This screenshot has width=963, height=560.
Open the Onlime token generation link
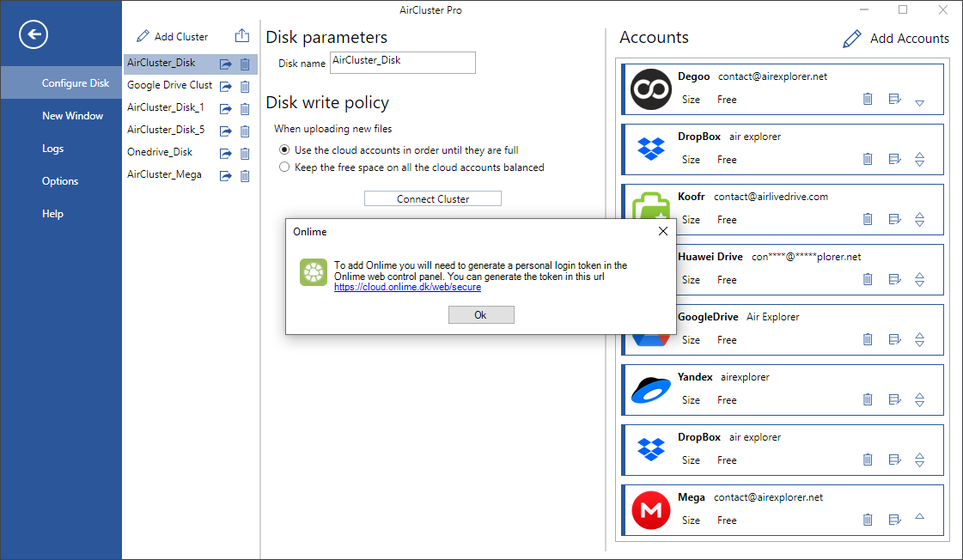(406, 286)
